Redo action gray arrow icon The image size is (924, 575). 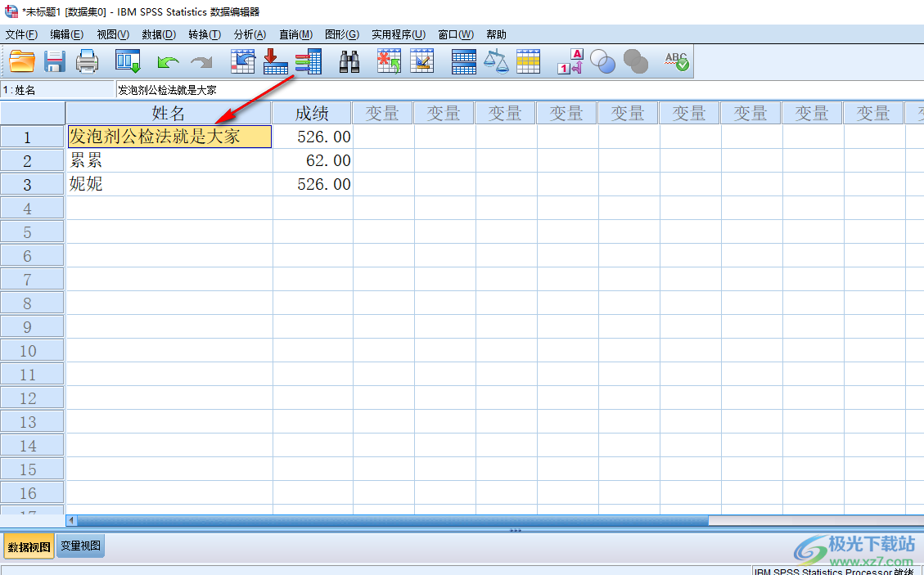tap(201, 62)
